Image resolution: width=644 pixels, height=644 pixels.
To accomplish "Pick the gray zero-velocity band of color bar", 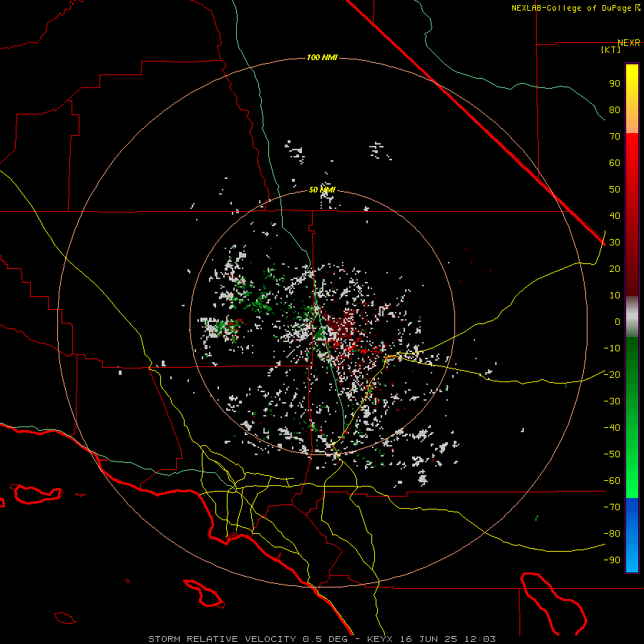I will tap(632, 317).
